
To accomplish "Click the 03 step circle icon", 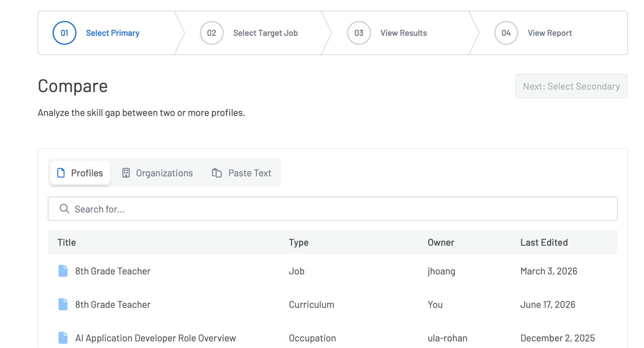I will pos(359,33).
